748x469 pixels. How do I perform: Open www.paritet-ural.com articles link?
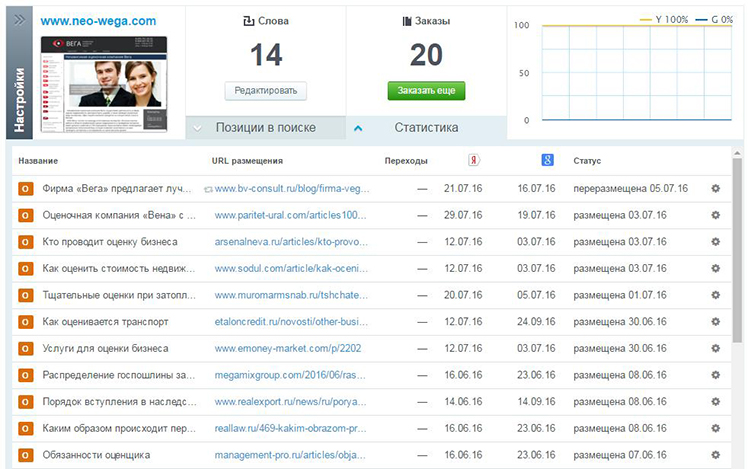point(291,215)
